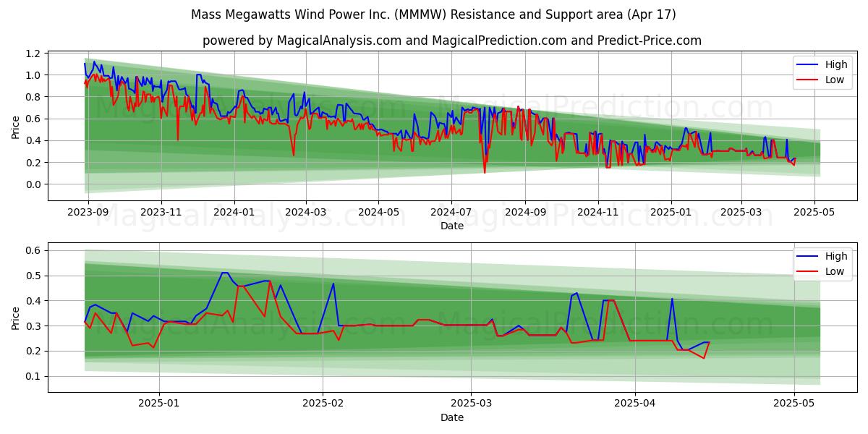
Task: Click 'Low' in the top chart legend
Action: 834,80
